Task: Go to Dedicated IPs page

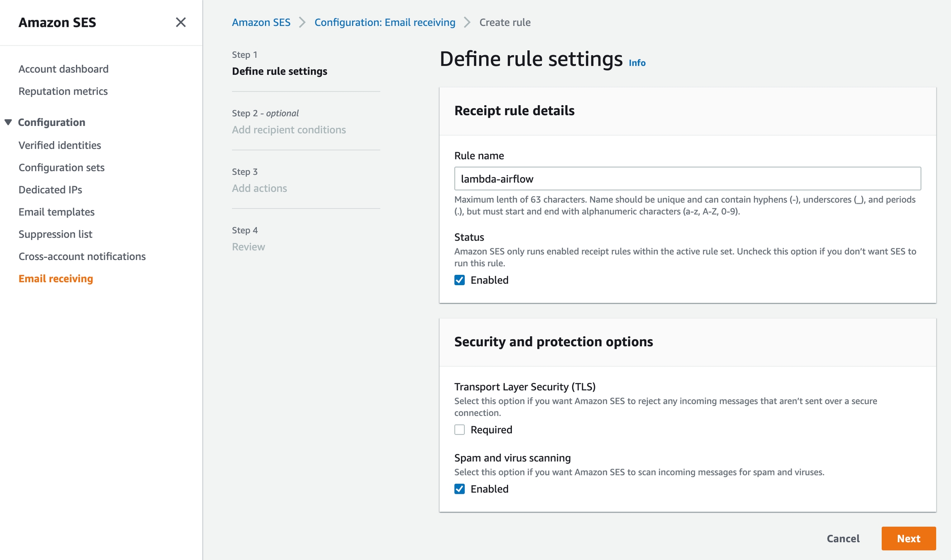Action: [50, 190]
